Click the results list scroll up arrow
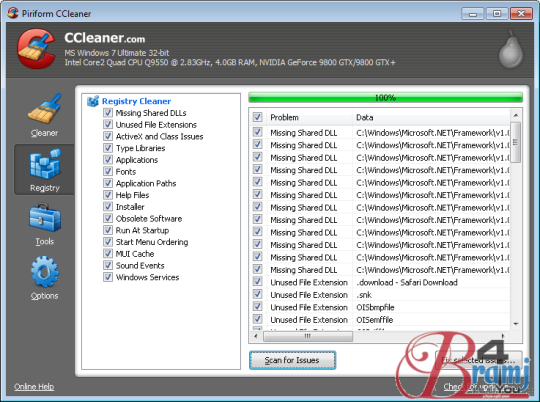Image resolution: width=540 pixels, height=402 pixels. point(516,115)
